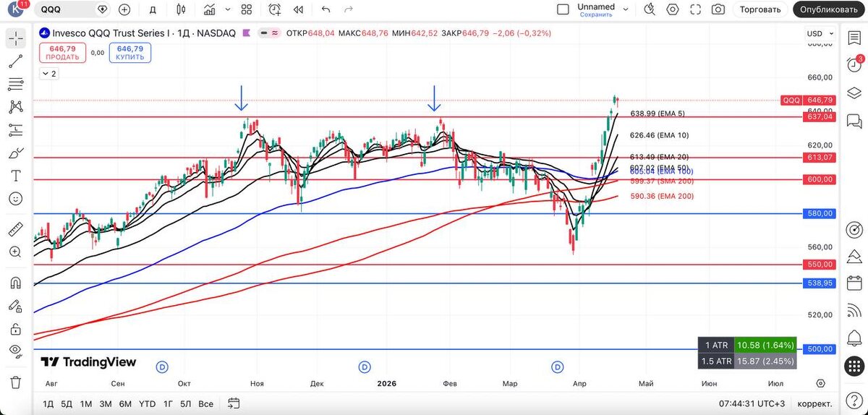The image size is (868, 415).
Task: Open the quick search lightning icon
Action: [x=650, y=9]
